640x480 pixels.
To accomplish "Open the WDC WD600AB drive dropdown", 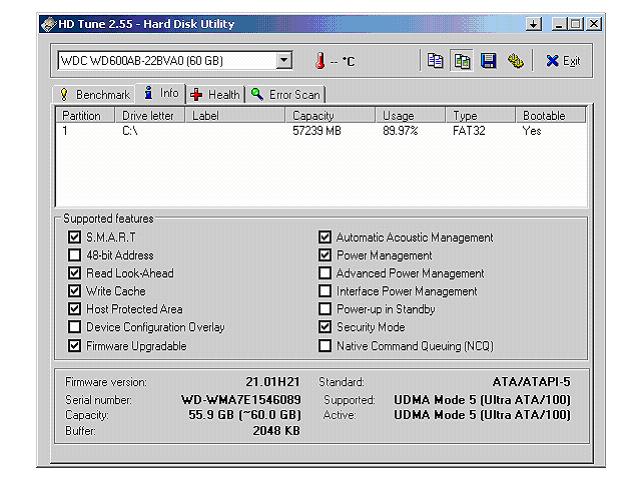I will point(284,61).
